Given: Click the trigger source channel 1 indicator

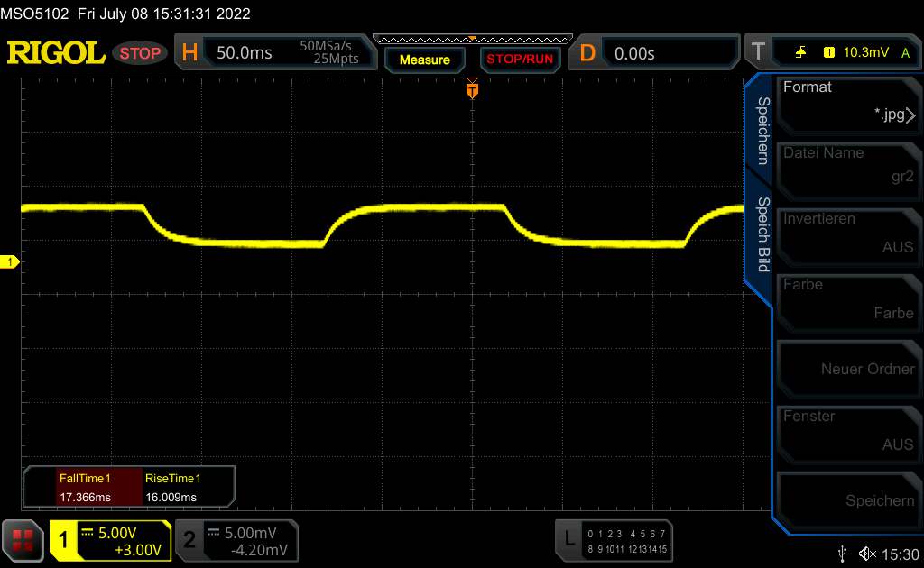Looking at the screenshot, I should [828, 52].
